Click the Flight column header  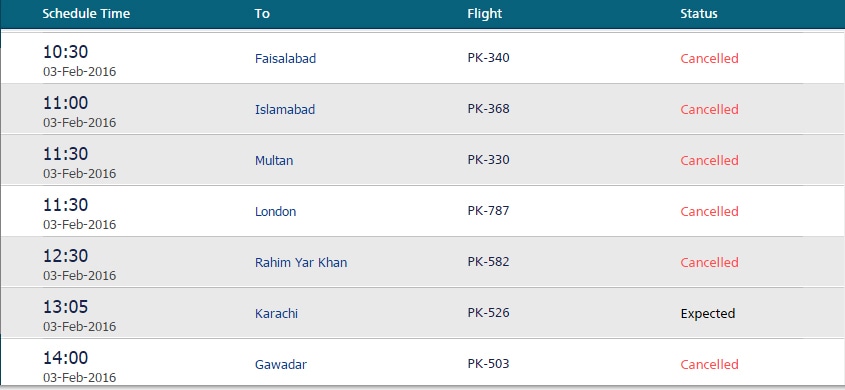(x=484, y=13)
